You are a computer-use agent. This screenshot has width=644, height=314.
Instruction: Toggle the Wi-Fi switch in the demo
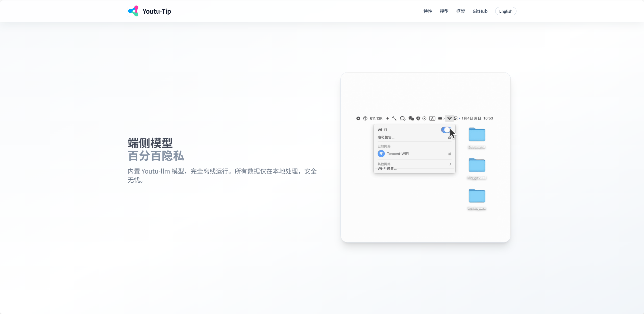(x=446, y=130)
